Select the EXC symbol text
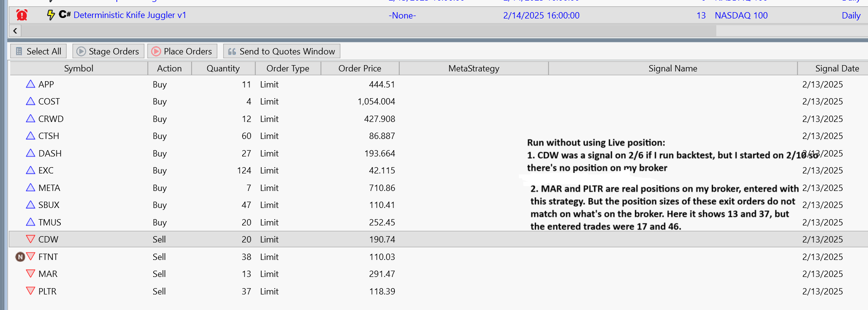The image size is (868, 310). 46,171
